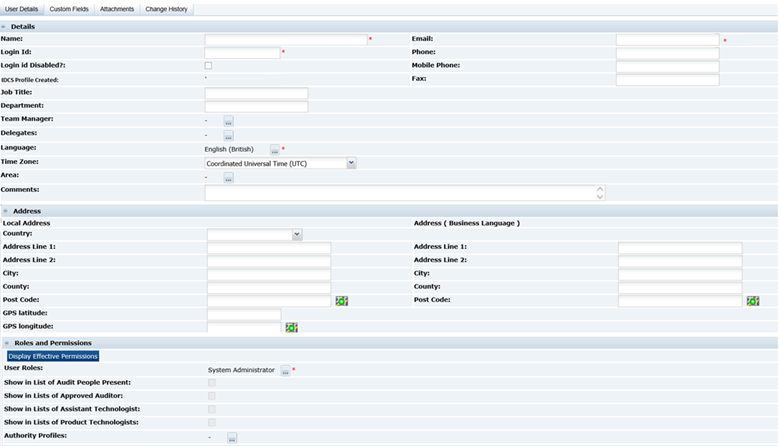Open the Time Zone dropdown

click(x=351, y=163)
